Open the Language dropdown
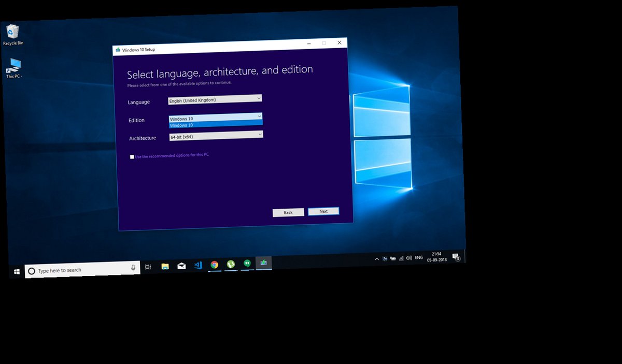Viewport: 622px width, 364px height. pos(215,99)
